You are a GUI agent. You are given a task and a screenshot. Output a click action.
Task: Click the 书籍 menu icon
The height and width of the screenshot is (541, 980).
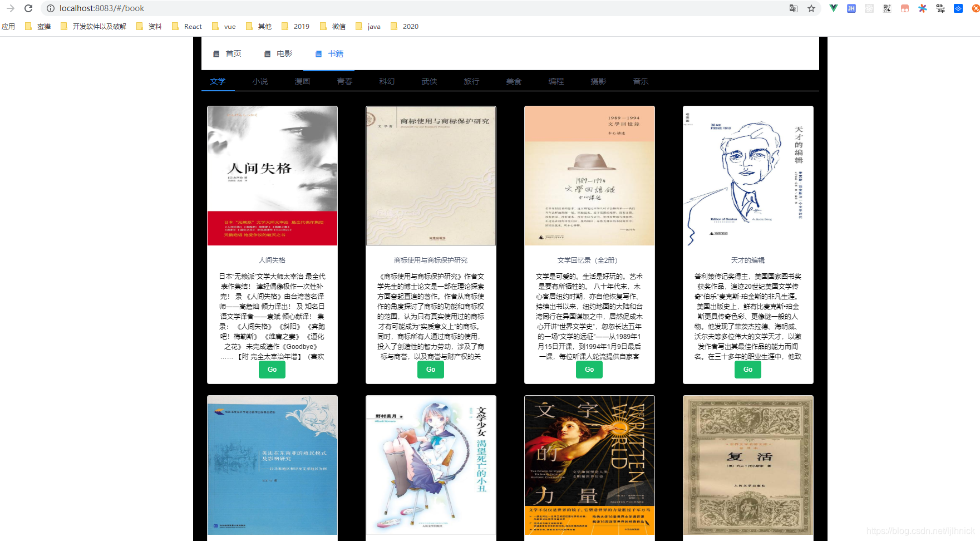click(318, 54)
